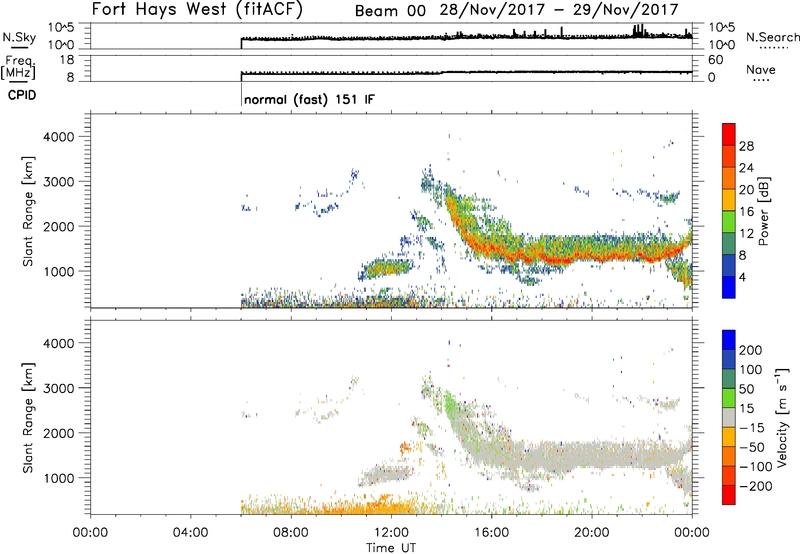
Task: Click the "12" tick on Power colorbar
Action: click(x=746, y=234)
